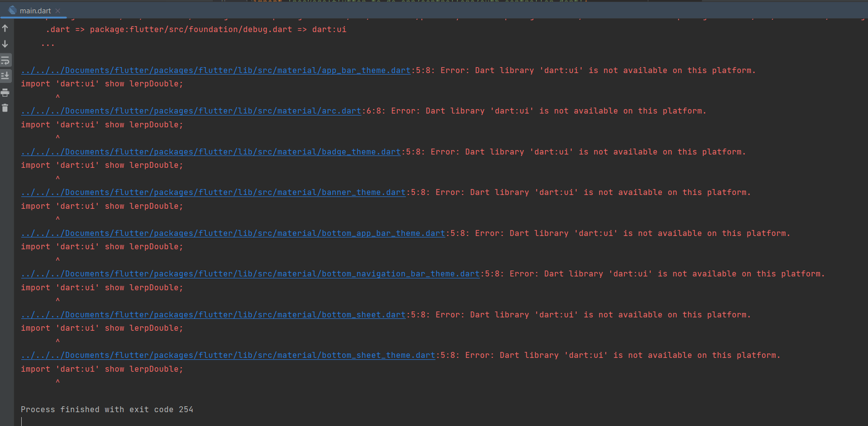Open the bottom_navigation_bar_theme.dart error link
Screen dimensions: 868x426
coord(250,273)
